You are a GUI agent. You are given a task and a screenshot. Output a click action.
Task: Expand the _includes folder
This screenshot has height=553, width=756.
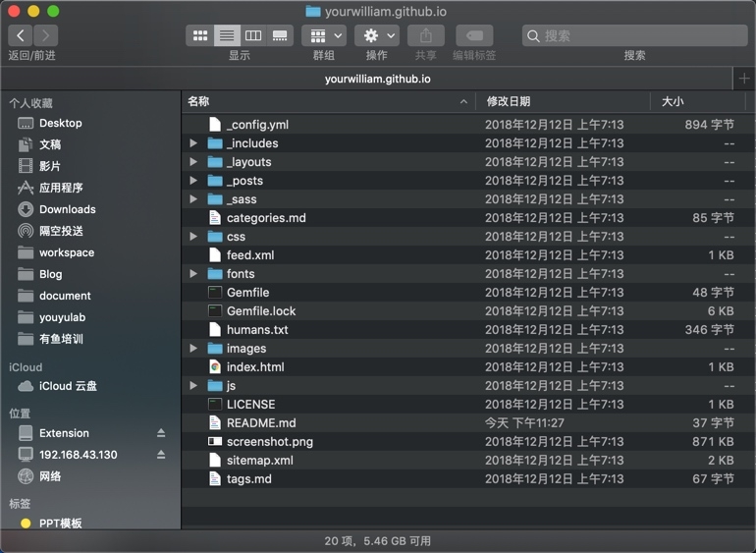click(193, 143)
